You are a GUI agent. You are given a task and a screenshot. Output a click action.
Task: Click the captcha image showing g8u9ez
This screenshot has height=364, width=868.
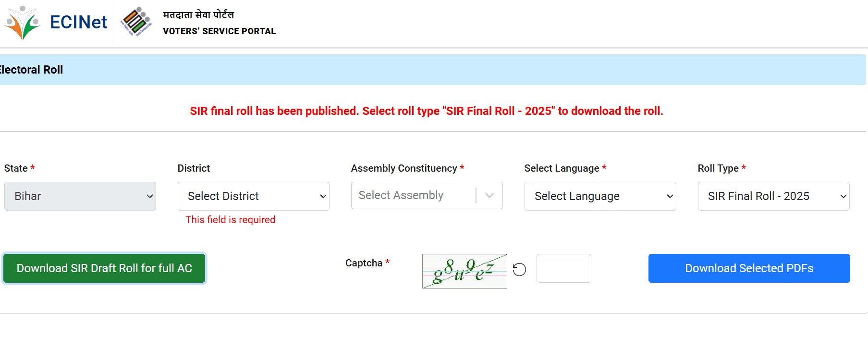(464, 271)
